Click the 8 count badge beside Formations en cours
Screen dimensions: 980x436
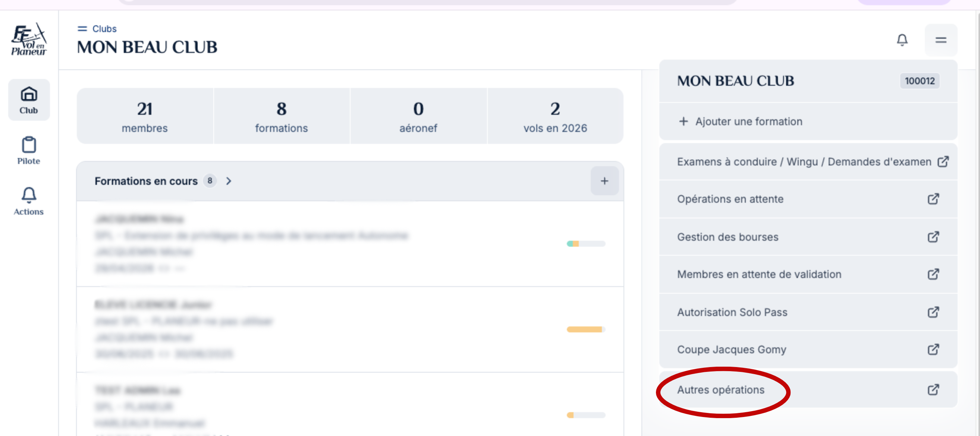click(x=210, y=181)
